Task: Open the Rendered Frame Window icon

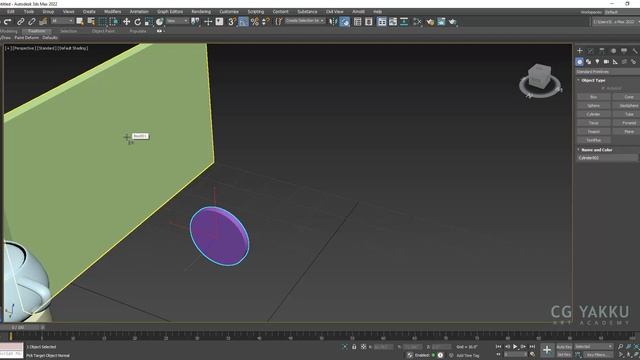Action: coord(441,22)
